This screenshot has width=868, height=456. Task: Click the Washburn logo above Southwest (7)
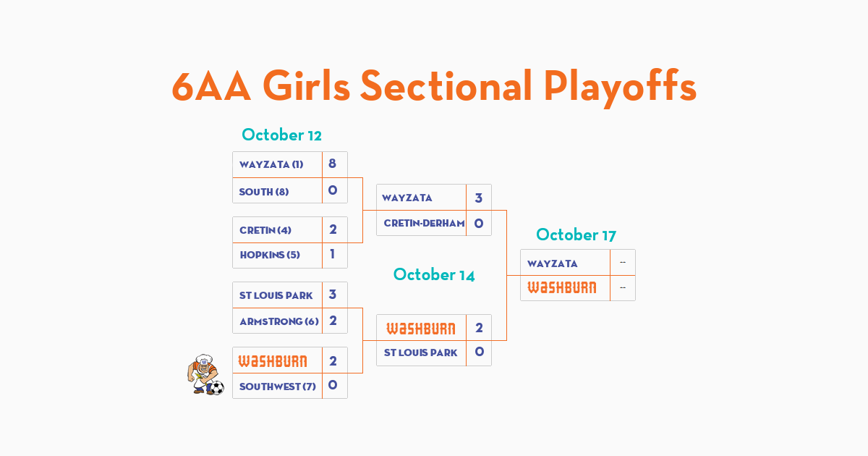[x=273, y=361]
